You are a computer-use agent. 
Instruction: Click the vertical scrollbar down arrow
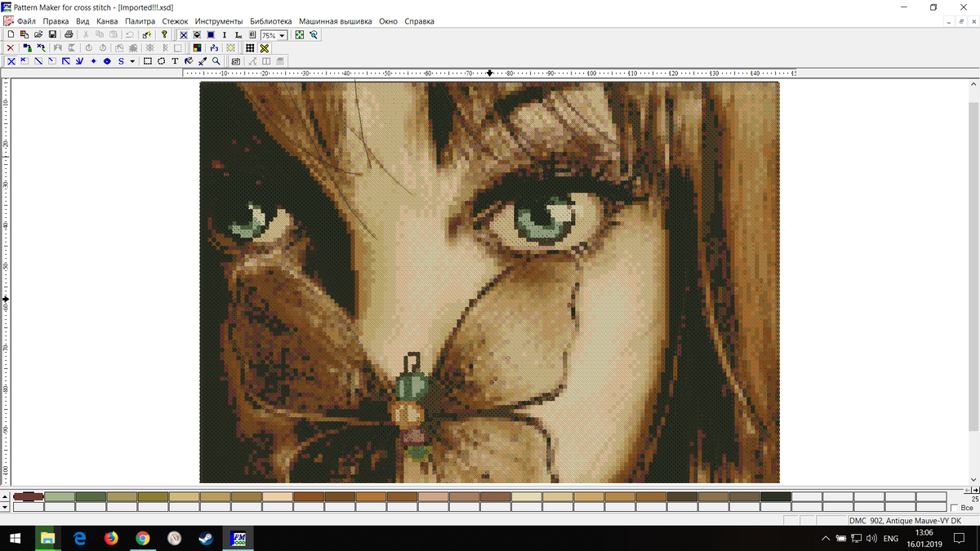(x=973, y=478)
